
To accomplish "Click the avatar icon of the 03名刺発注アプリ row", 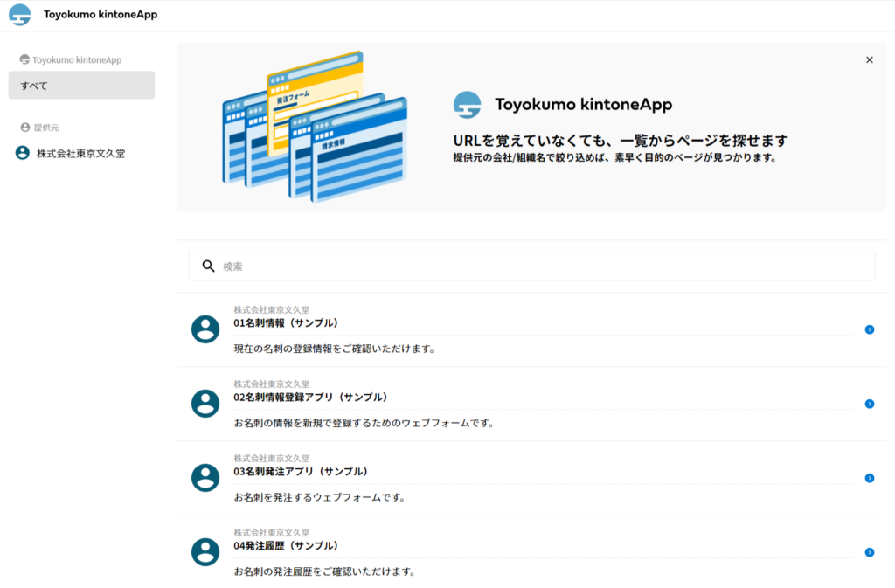I will 205,478.
